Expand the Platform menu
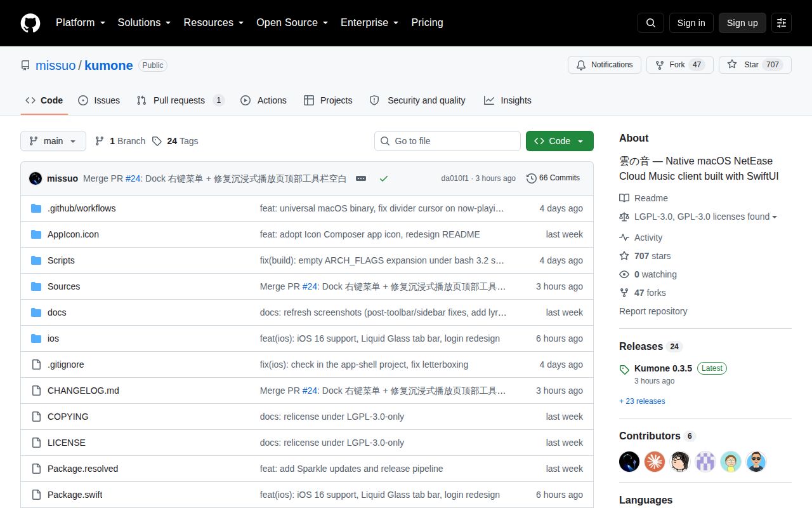 point(81,23)
